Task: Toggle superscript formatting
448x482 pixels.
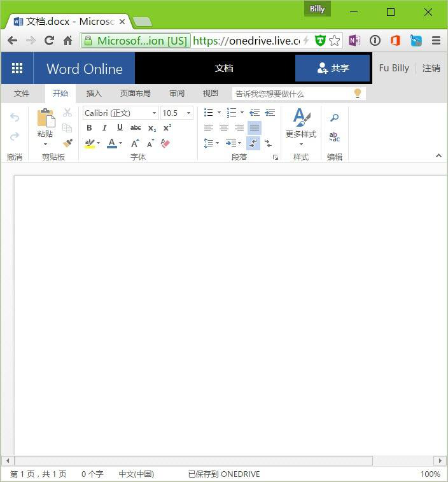Action: coord(167,127)
